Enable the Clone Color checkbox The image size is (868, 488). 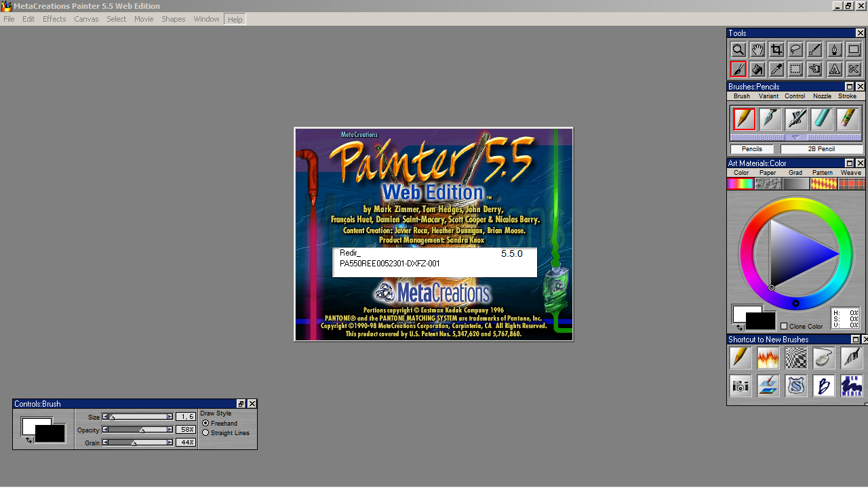pyautogui.click(x=784, y=326)
